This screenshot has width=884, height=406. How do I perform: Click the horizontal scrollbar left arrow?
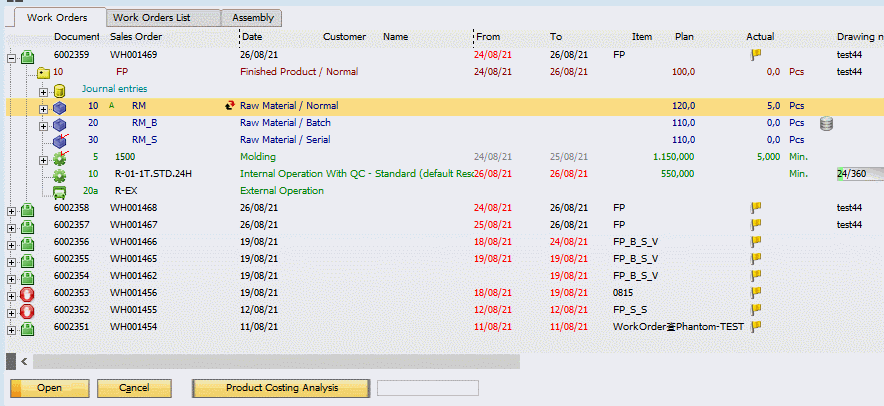click(22, 360)
